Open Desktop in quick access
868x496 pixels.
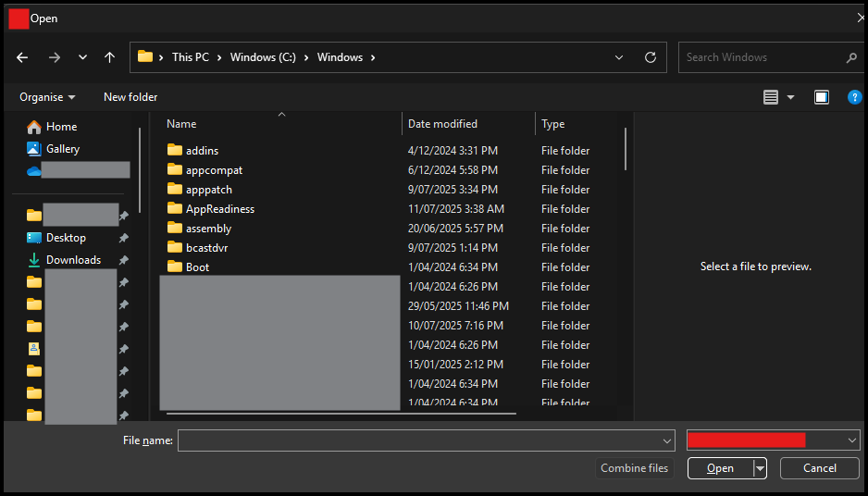pyautogui.click(x=56, y=238)
